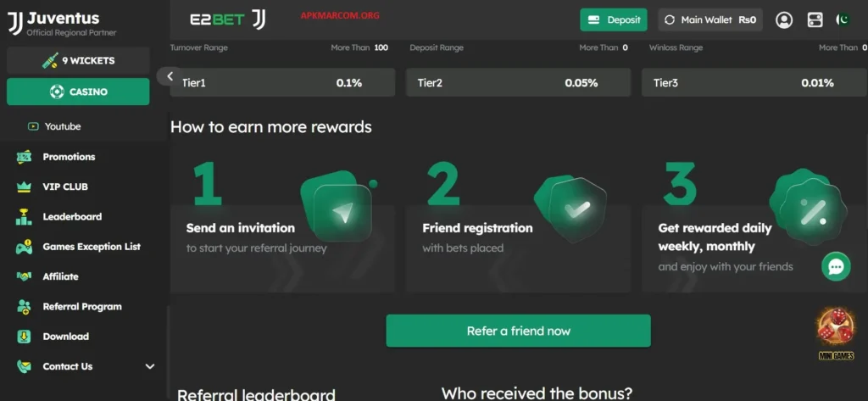Click Refer a friend now button
Screen dimensions: 868x401
[x=518, y=331]
